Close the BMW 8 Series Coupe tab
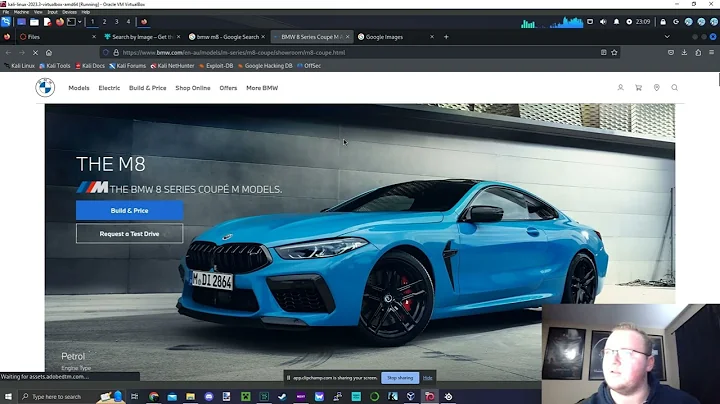Viewport: 720px width, 404px height. click(348, 37)
